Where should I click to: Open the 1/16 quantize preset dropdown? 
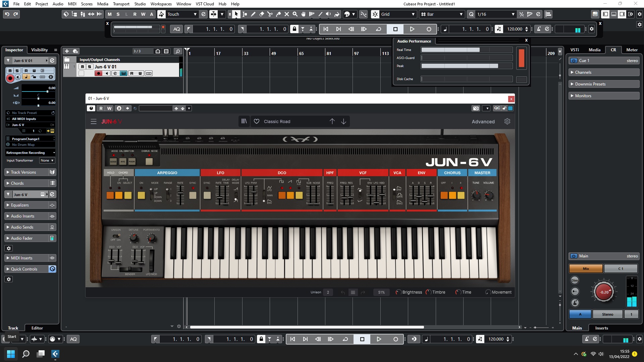pos(496,14)
